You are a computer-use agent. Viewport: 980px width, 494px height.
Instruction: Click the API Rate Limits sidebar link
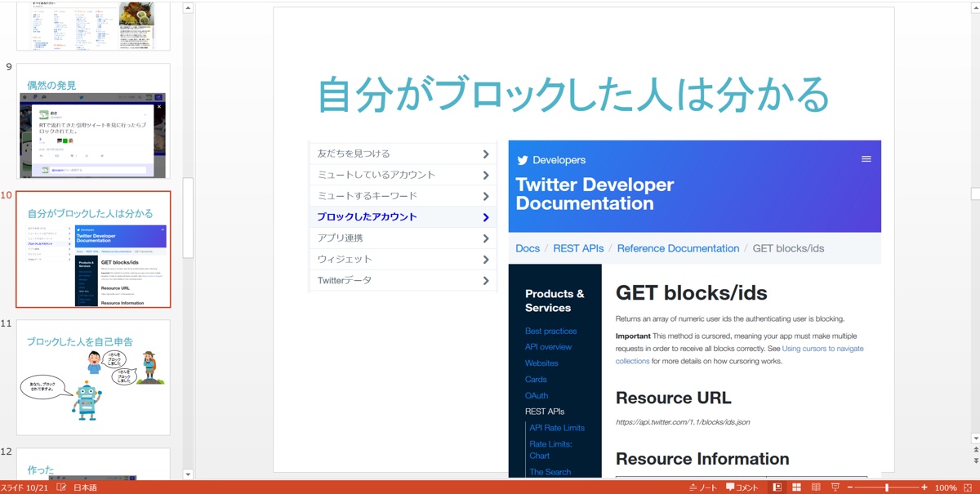point(557,428)
